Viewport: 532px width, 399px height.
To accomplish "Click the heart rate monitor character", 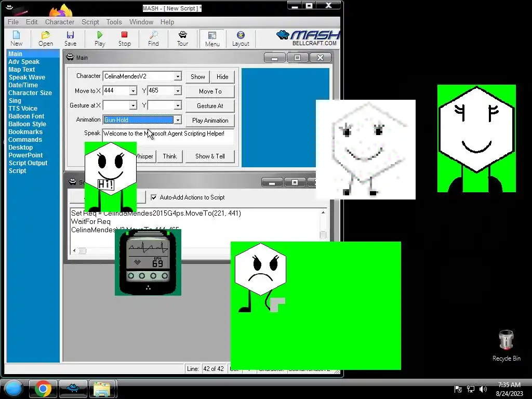I will tap(148, 262).
